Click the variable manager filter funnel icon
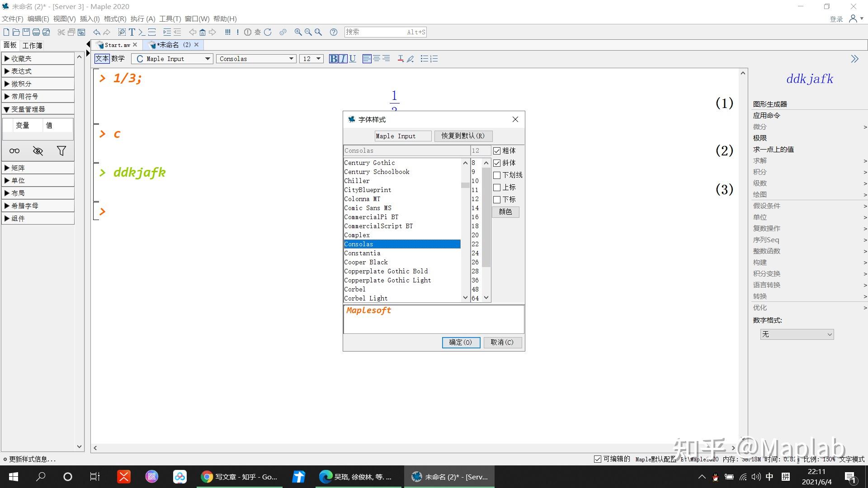Viewport: 868px width, 488px height. tap(61, 151)
